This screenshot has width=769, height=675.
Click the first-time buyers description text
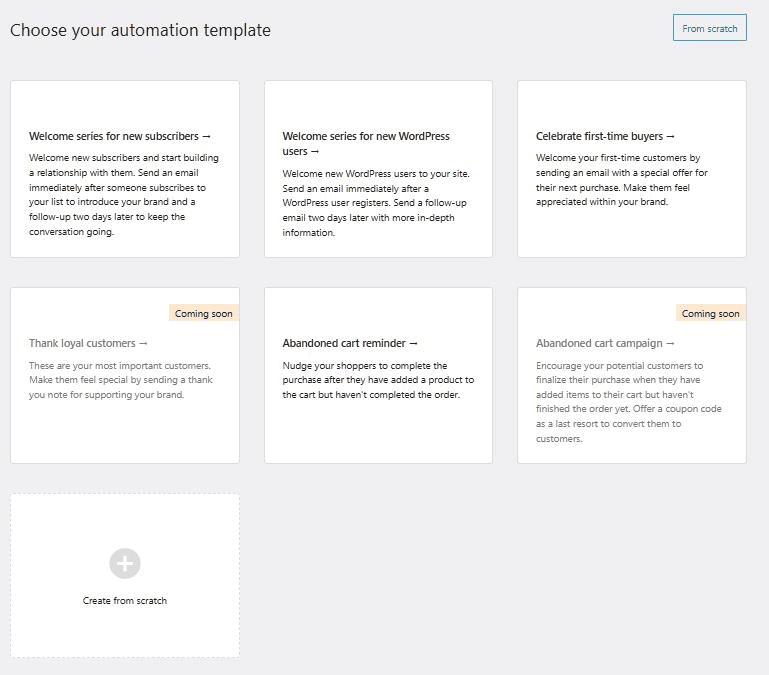(x=622, y=180)
